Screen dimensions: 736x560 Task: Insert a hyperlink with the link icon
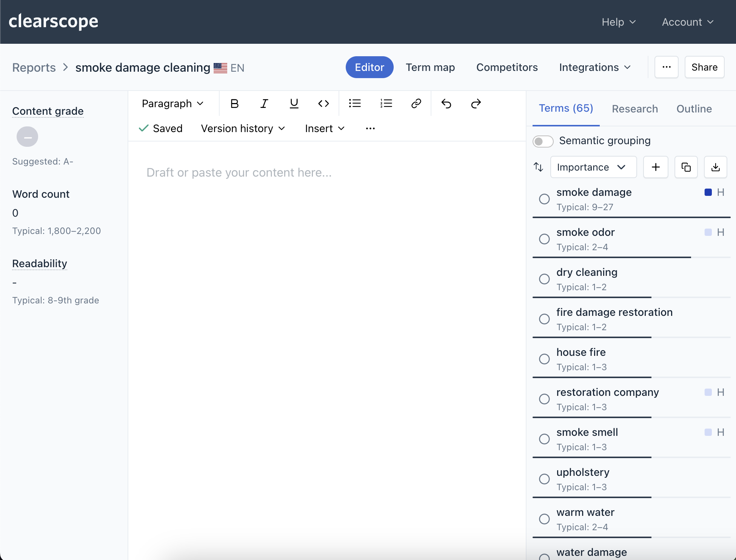[416, 103]
